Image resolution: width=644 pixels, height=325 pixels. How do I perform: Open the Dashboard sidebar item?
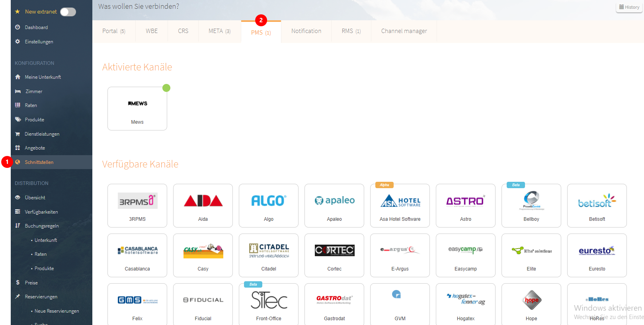[36, 27]
